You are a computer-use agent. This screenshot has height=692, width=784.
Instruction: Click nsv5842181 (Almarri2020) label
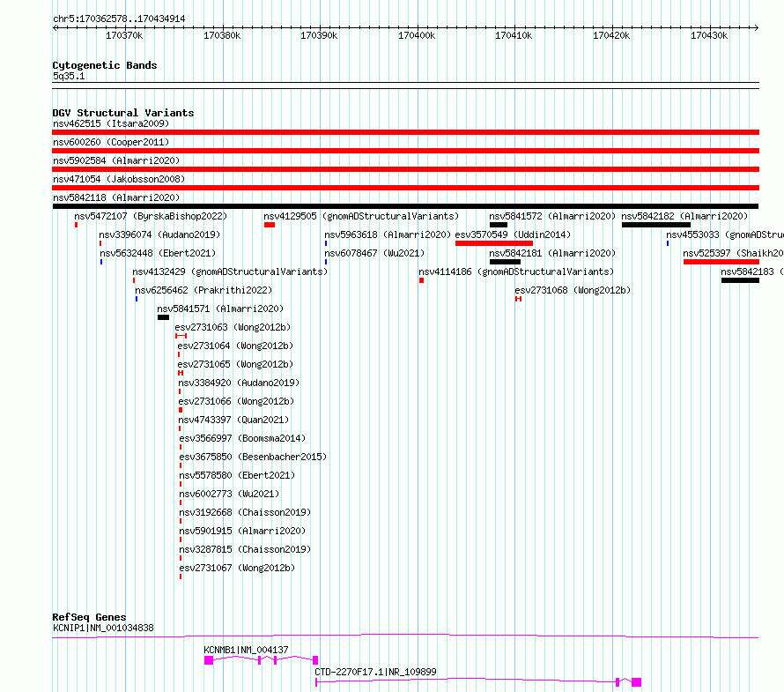[552, 253]
